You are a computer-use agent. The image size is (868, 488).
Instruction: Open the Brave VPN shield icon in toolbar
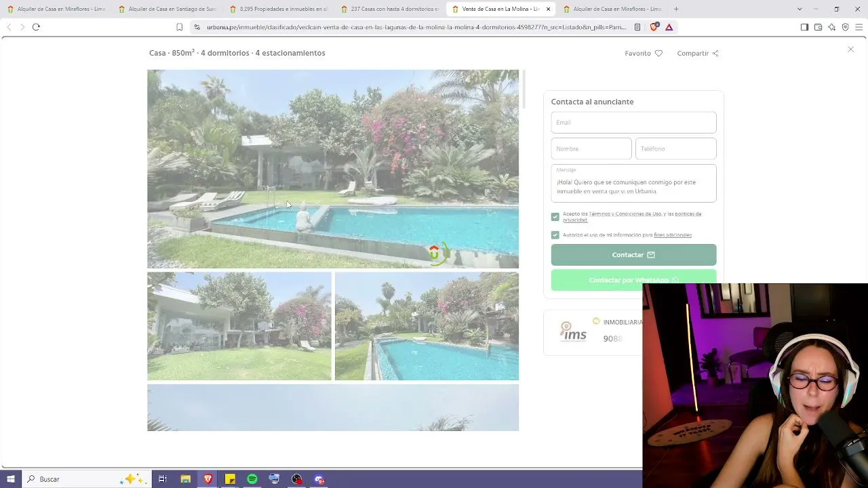[x=845, y=27]
